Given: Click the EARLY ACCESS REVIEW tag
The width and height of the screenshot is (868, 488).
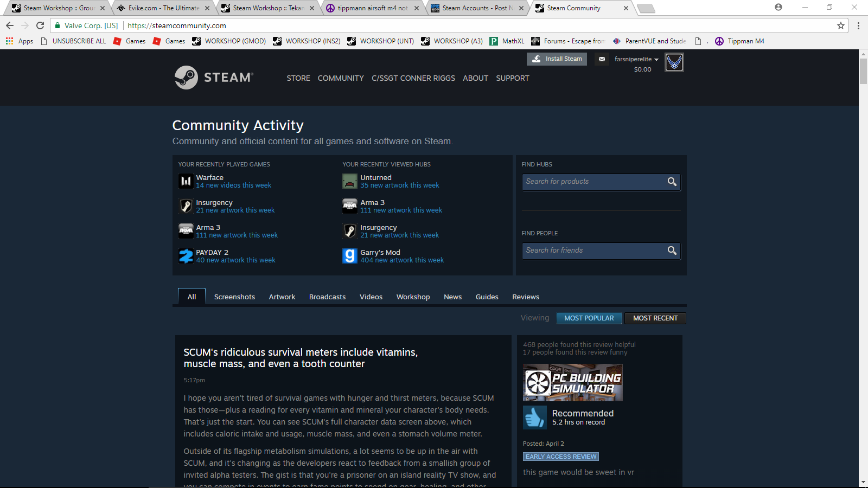Looking at the screenshot, I should (561, 457).
